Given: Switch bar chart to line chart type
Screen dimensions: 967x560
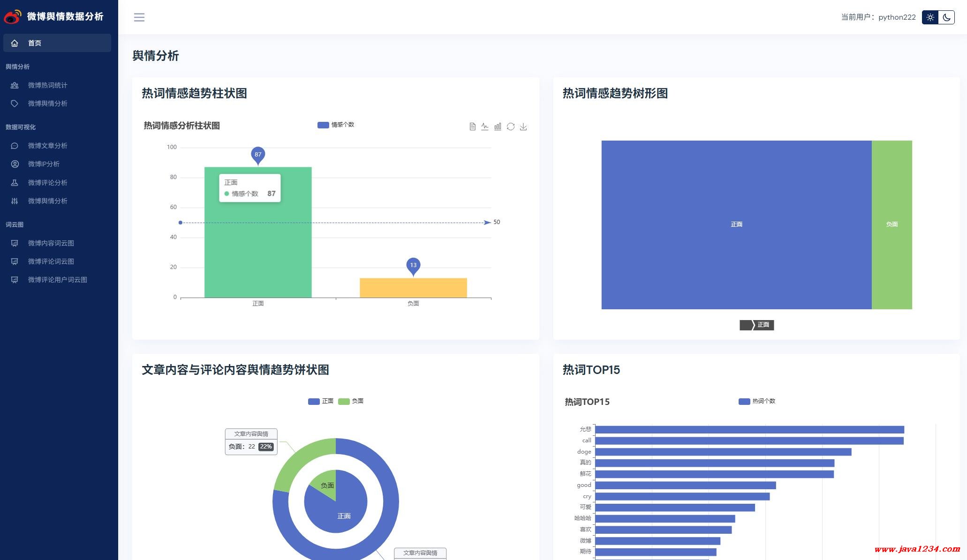Looking at the screenshot, I should click(485, 127).
